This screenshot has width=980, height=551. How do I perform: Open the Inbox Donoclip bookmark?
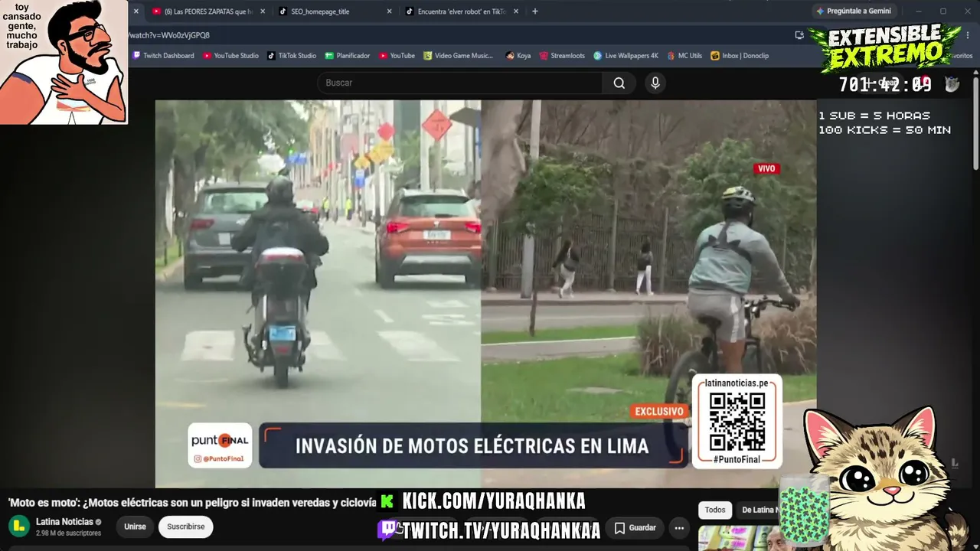point(740,56)
